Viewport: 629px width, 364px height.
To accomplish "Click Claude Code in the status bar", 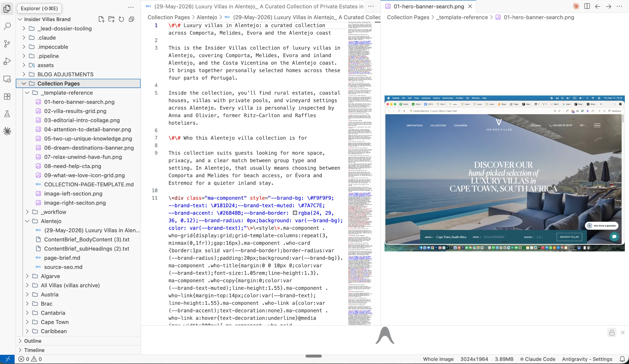I will click(x=537, y=359).
